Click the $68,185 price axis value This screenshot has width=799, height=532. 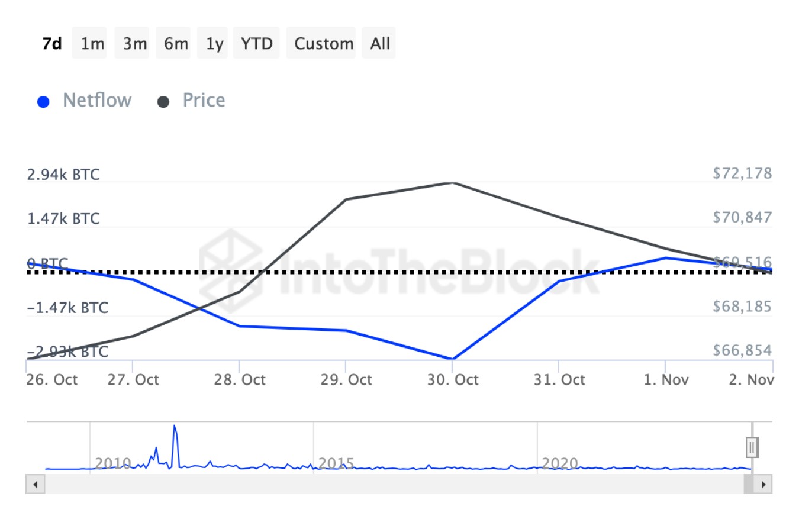click(x=742, y=307)
